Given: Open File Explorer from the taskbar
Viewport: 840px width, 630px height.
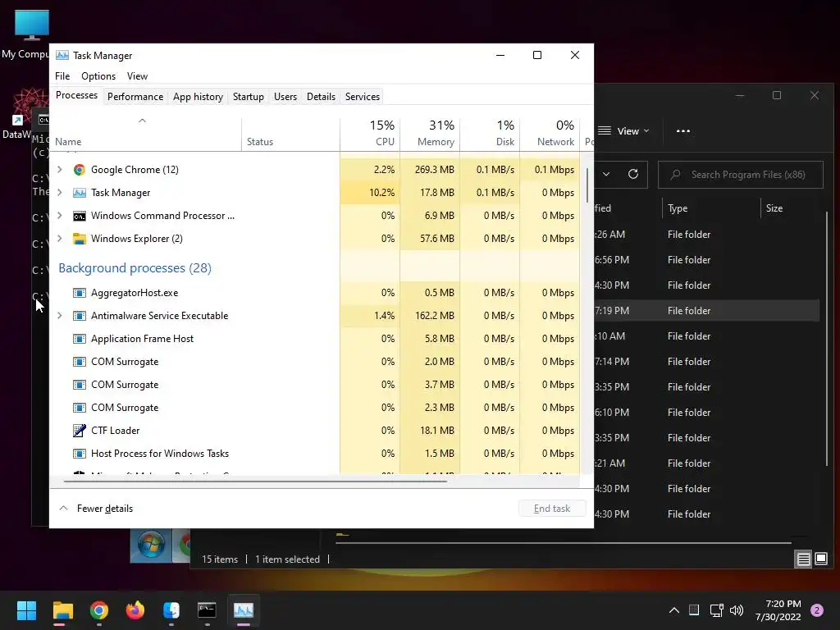Looking at the screenshot, I should click(x=62, y=610).
